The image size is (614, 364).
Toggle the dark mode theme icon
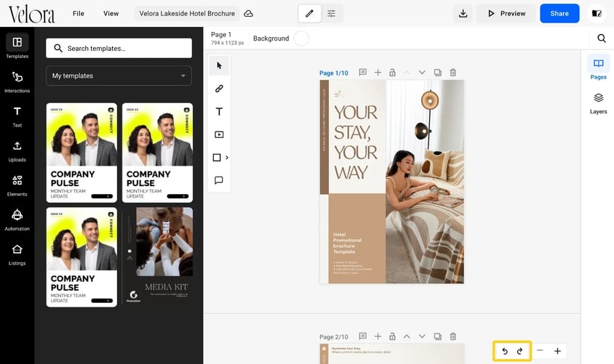point(597,13)
